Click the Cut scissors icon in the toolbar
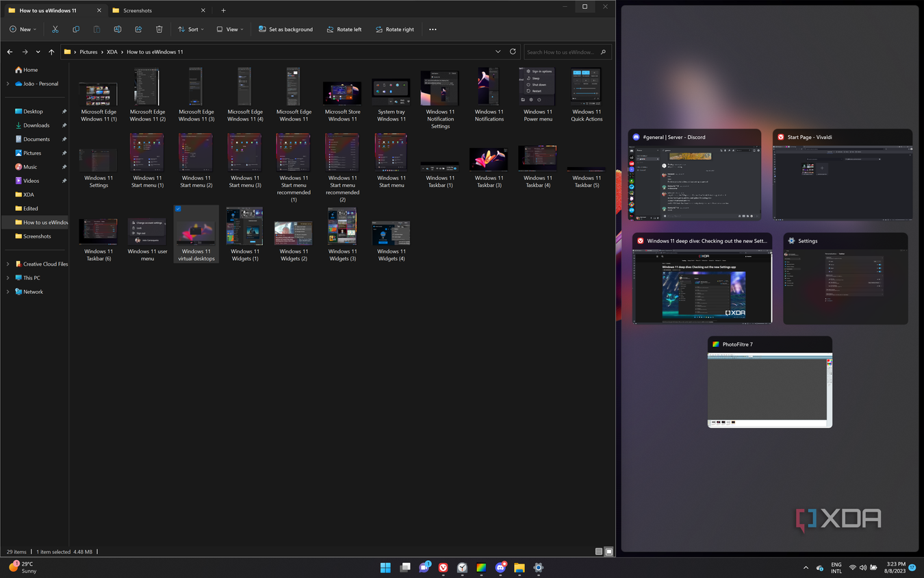Image resolution: width=924 pixels, height=578 pixels. [55, 29]
